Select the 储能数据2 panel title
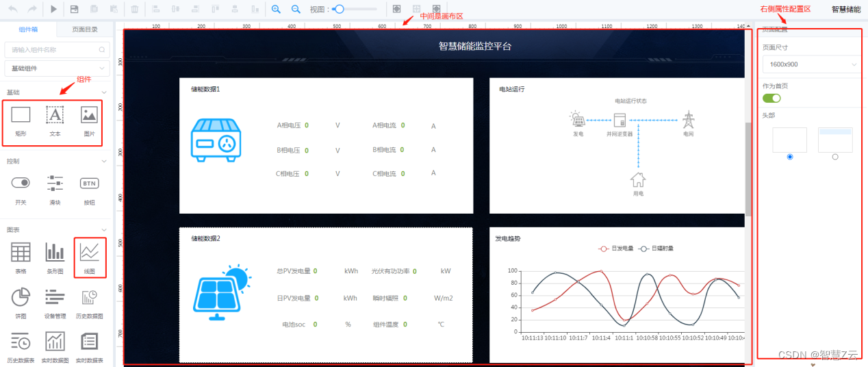The image size is (868, 367). pos(205,238)
